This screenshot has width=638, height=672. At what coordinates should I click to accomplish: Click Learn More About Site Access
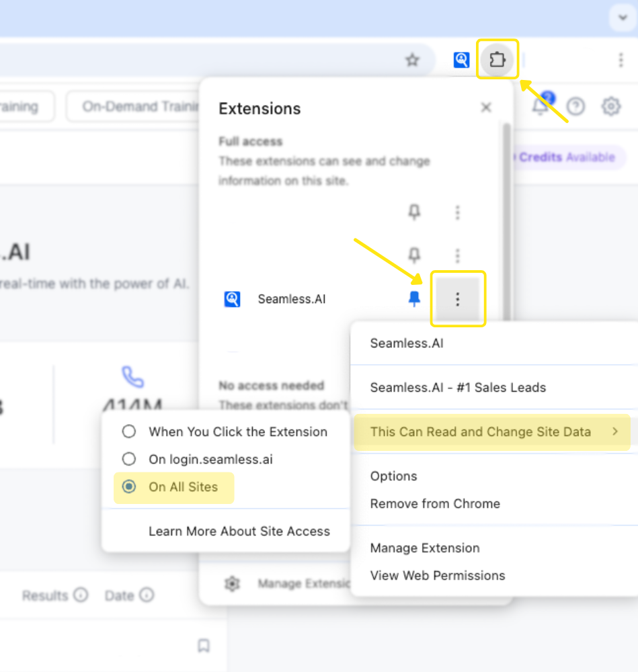tap(239, 531)
